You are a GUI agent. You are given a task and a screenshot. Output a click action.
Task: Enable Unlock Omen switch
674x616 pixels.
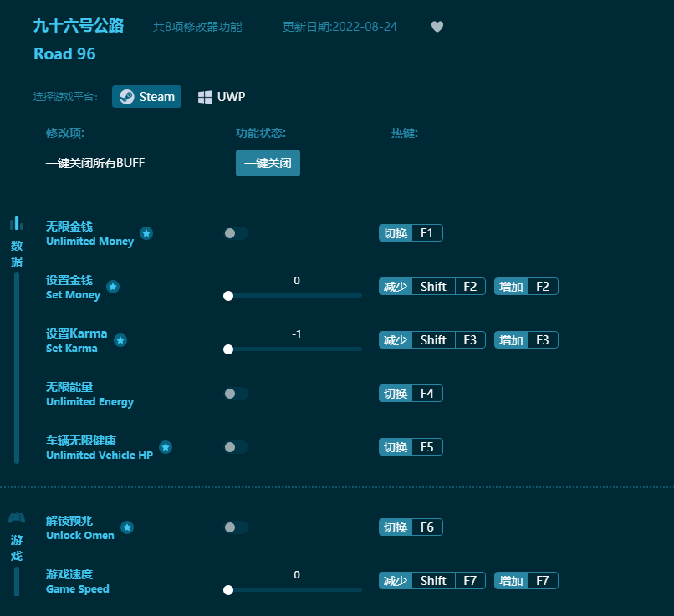coord(236,527)
